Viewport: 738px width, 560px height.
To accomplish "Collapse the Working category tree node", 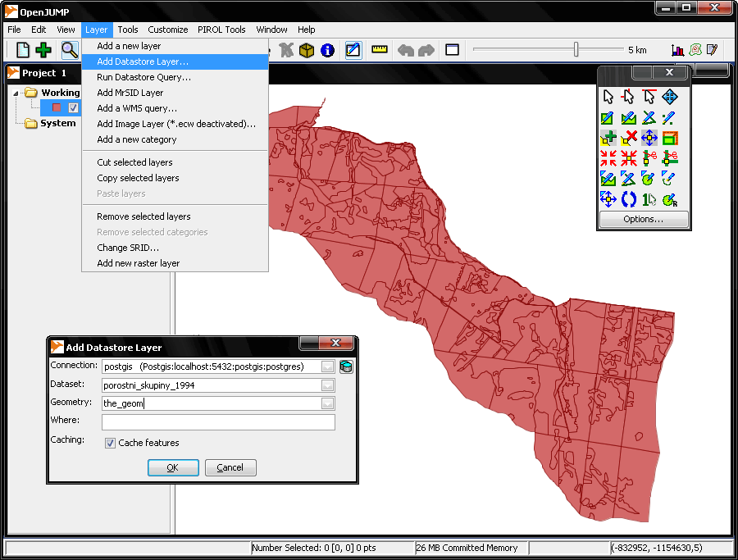I will pyautogui.click(x=16, y=93).
